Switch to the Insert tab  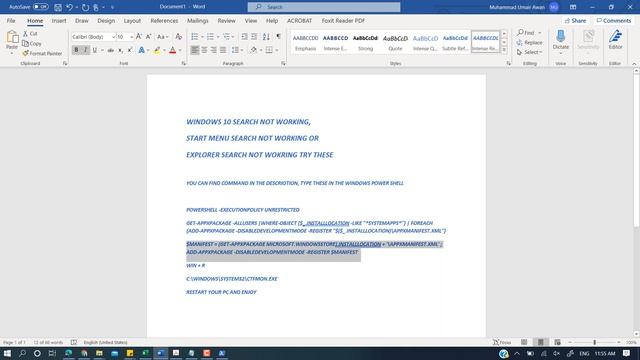tap(59, 20)
